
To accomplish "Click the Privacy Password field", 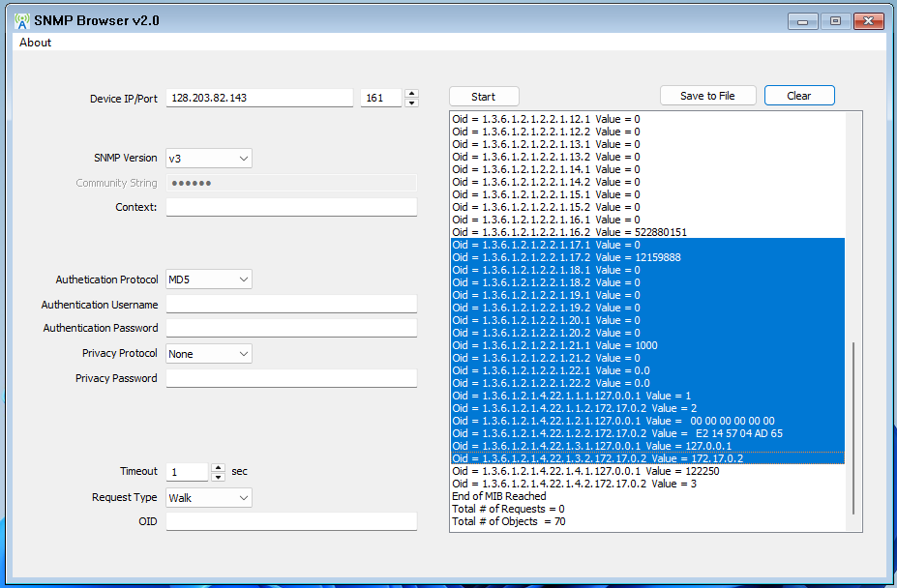I will [x=290, y=377].
